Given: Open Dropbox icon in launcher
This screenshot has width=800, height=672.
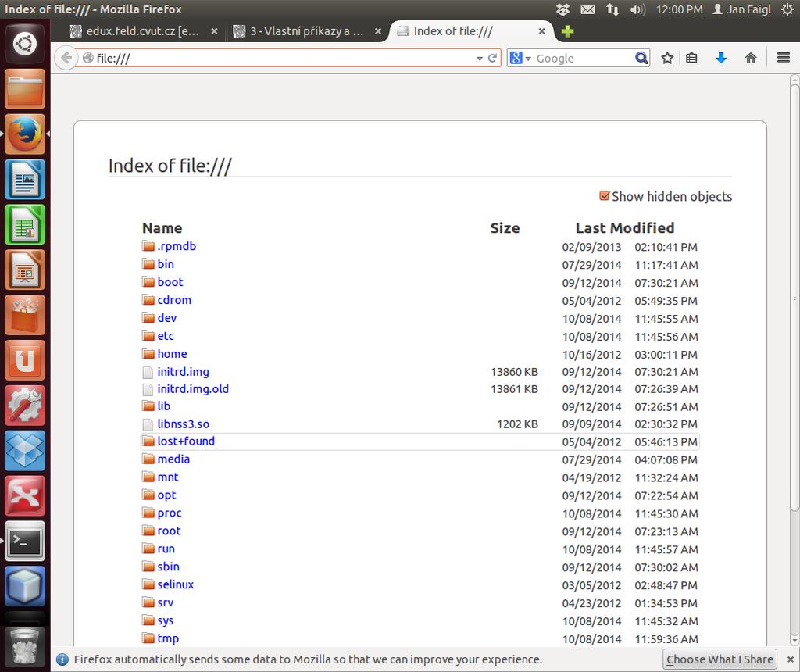Looking at the screenshot, I should coord(24,451).
